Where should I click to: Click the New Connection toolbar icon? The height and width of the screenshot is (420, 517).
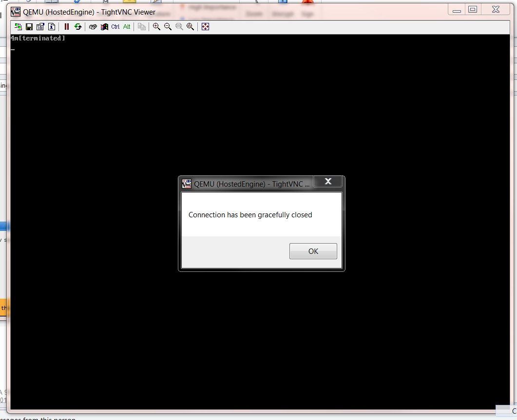point(18,27)
